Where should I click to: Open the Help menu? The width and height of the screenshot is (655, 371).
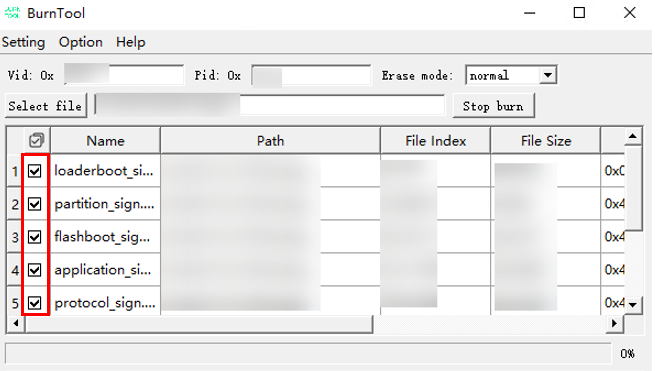coord(131,42)
